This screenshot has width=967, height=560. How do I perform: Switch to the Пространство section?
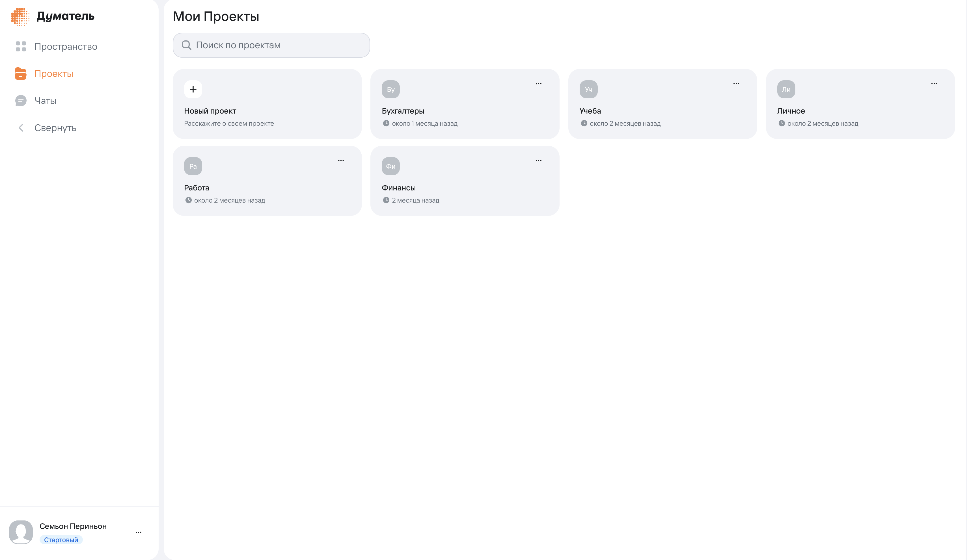[66, 46]
